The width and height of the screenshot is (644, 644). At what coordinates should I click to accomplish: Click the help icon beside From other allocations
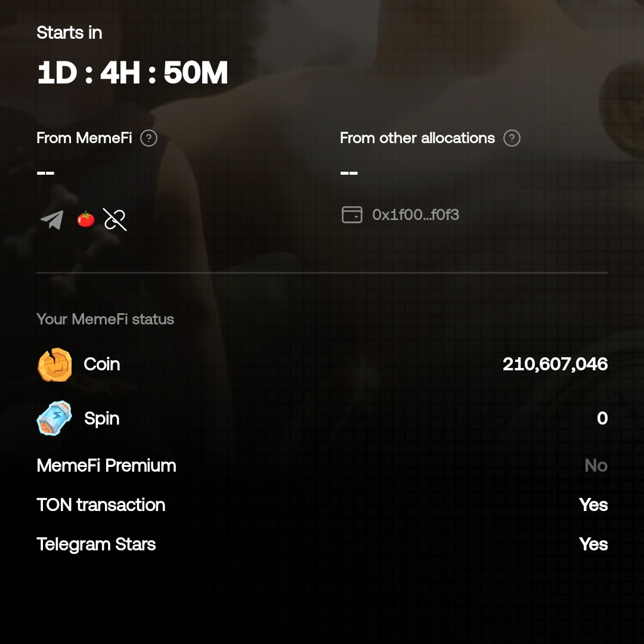pos(512,138)
